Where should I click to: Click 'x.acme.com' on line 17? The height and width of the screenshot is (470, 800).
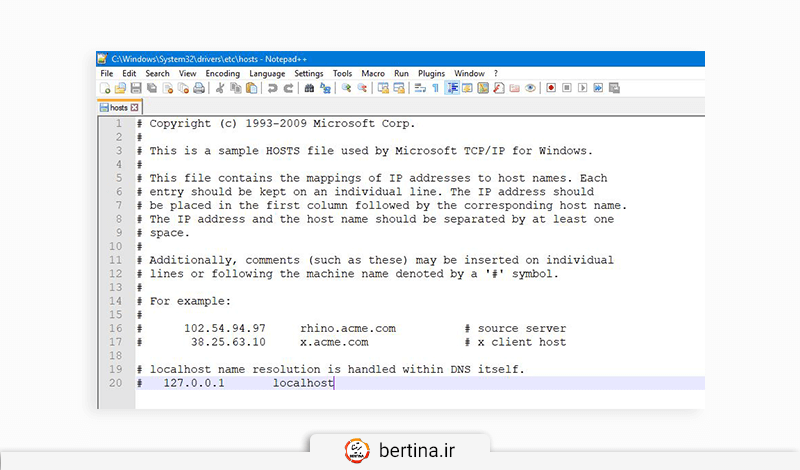click(x=334, y=342)
